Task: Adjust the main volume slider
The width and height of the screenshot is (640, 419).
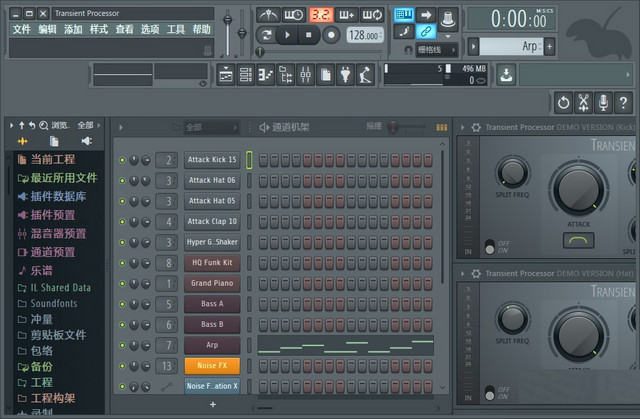Action: [x=228, y=31]
